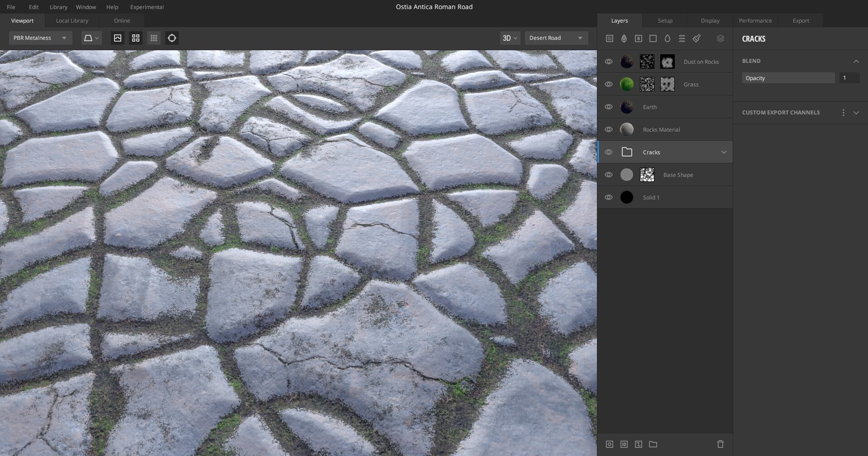Select the vegetation leaf icon
Image resolution: width=868 pixels, height=456 pixels.
[624, 38]
